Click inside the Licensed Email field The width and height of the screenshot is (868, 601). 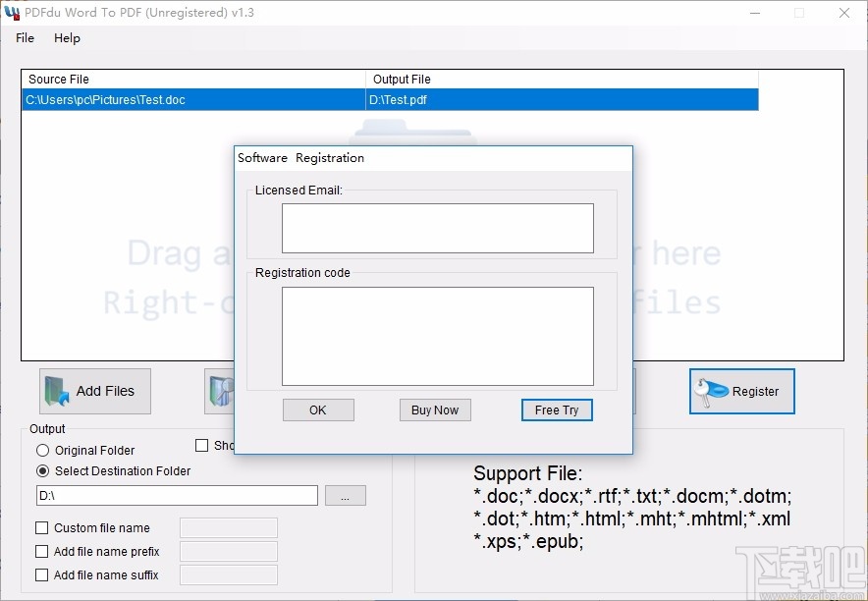(438, 227)
